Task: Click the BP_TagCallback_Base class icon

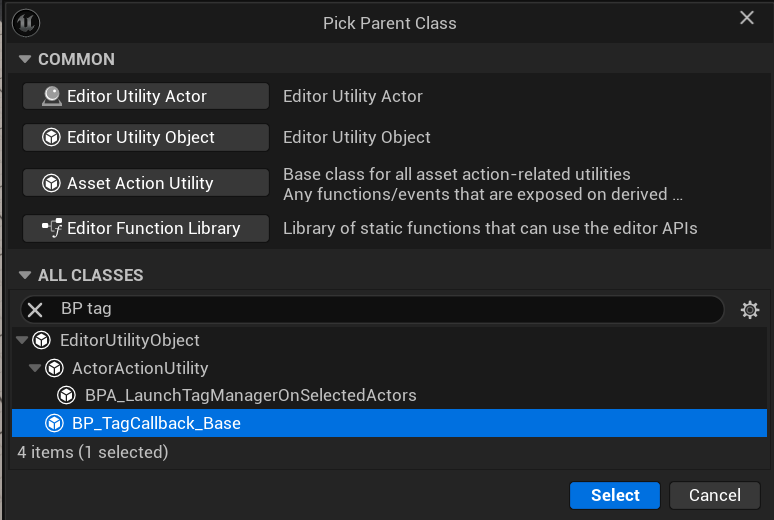Action: click(55, 423)
